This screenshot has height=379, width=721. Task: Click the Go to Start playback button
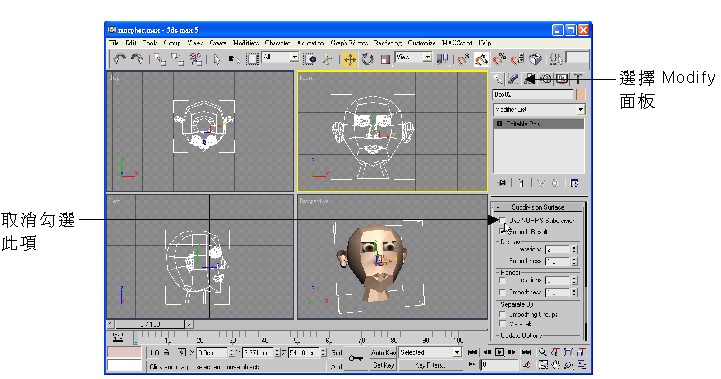472,353
